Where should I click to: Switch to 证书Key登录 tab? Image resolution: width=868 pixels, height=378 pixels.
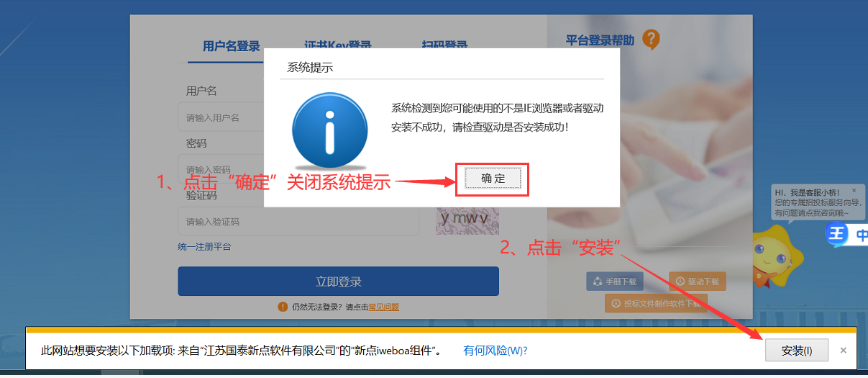(x=338, y=43)
